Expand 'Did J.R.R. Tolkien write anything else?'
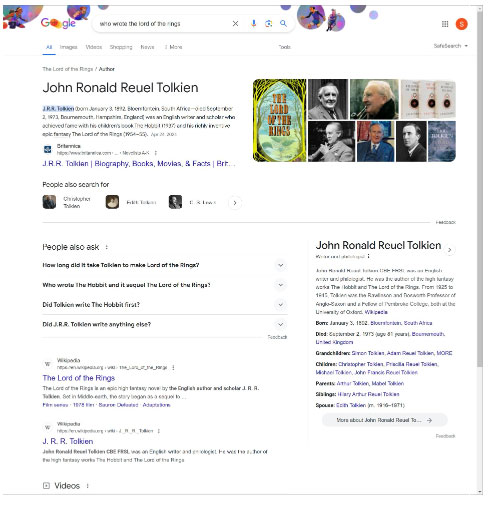Image resolution: width=488 pixels, height=506 pixels. [165, 324]
